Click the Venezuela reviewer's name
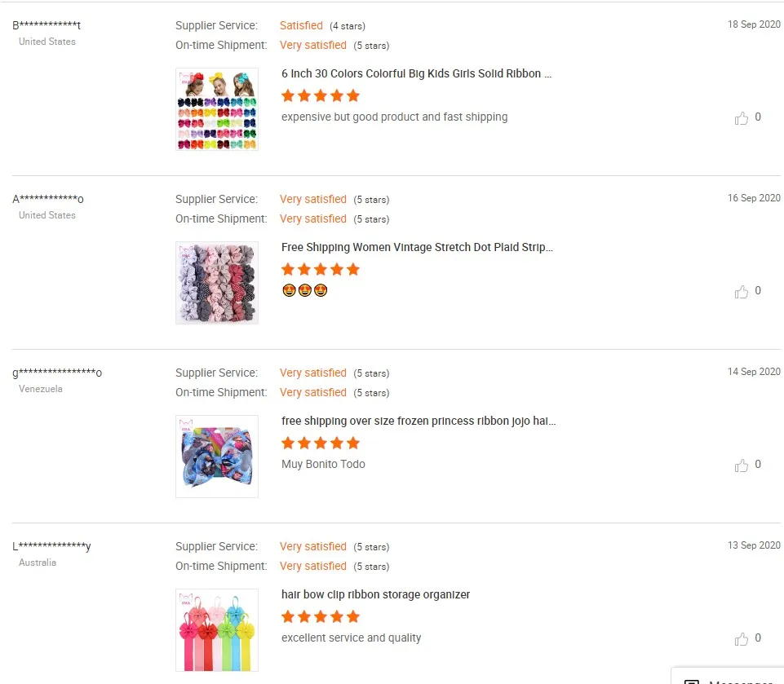784x684 pixels. pyautogui.click(x=57, y=373)
